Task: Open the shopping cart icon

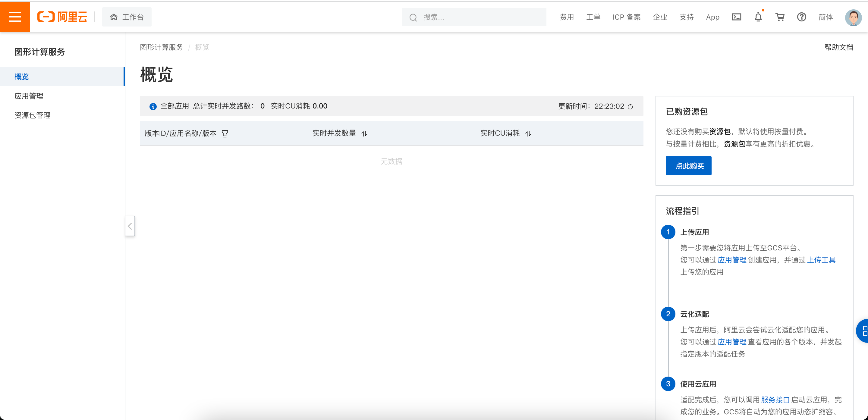Action: 780,17
